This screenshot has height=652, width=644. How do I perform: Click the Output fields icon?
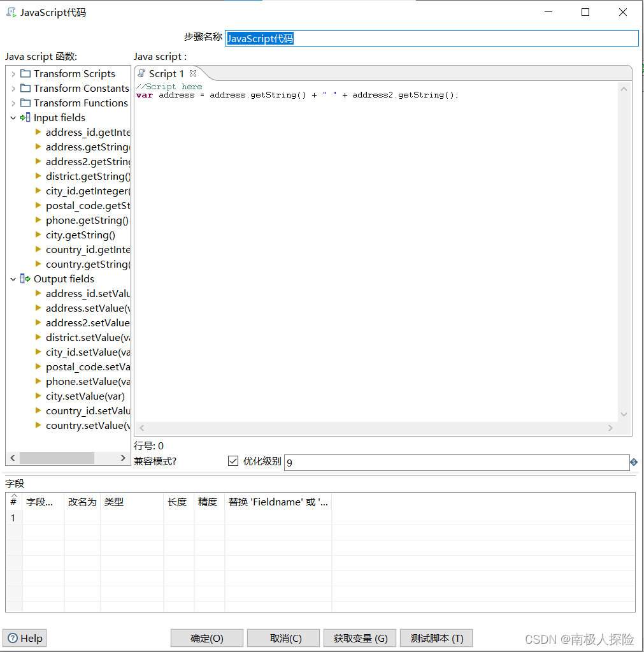25,279
